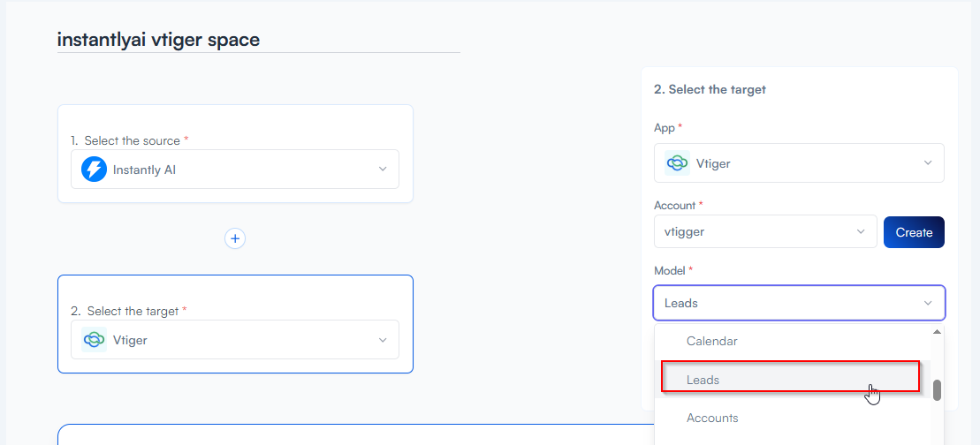Select Leads from the model list

[x=703, y=380]
